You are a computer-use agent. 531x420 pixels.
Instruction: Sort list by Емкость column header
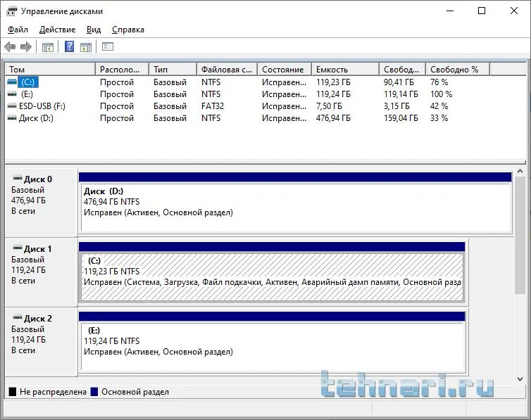344,70
